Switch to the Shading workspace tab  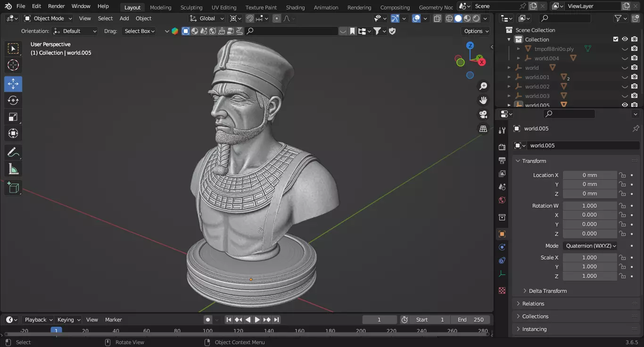coord(296,7)
